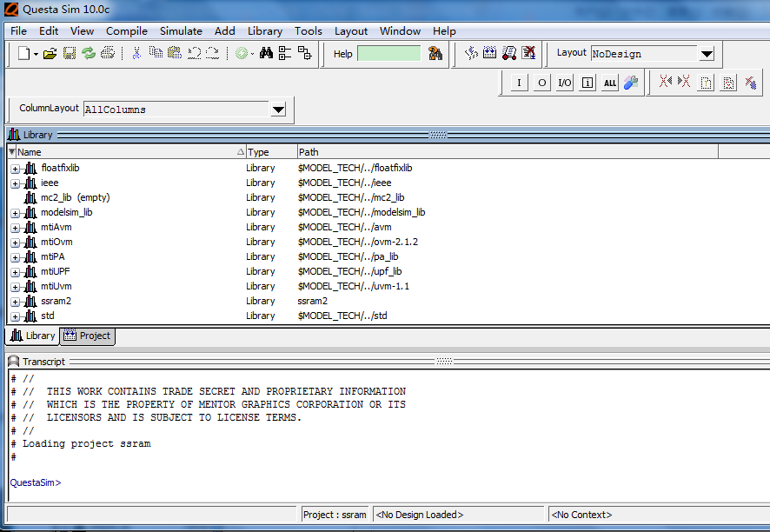This screenshot has height=532, width=770.
Task: Open the Add menu
Action: (225, 31)
